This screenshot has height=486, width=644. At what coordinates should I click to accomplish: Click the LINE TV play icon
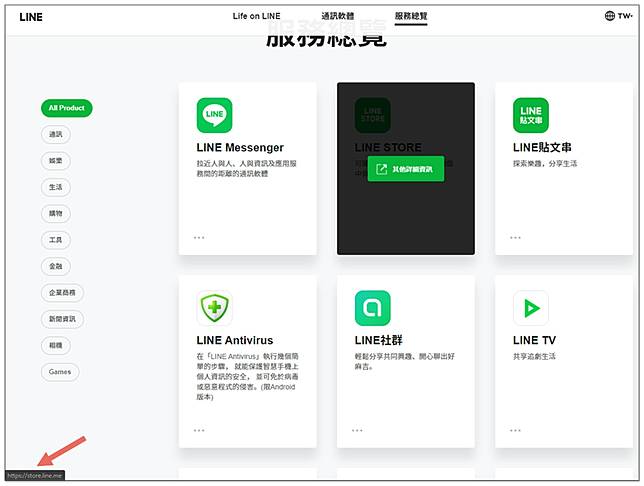coord(531,308)
